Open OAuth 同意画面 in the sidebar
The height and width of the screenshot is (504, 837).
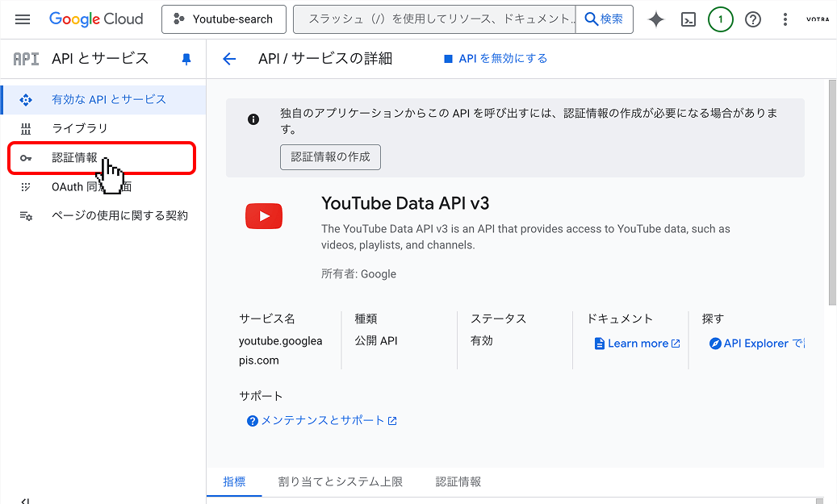(x=103, y=187)
